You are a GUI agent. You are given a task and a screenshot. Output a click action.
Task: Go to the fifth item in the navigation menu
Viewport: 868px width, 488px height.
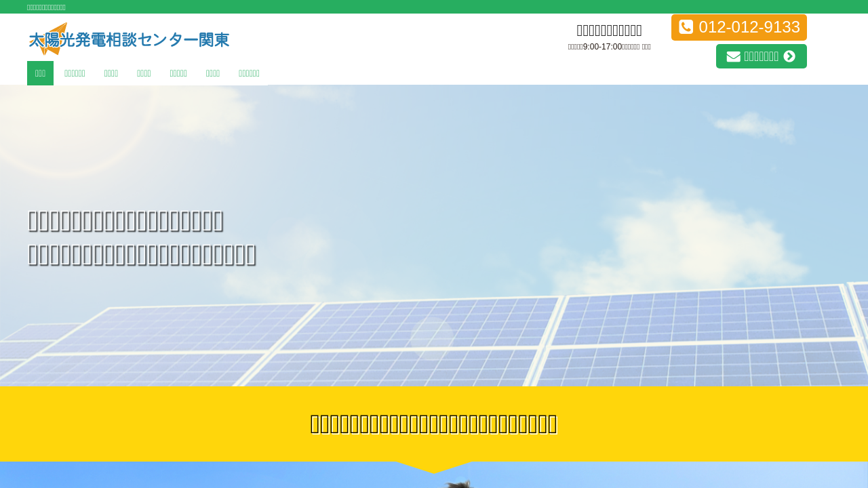pos(178,73)
